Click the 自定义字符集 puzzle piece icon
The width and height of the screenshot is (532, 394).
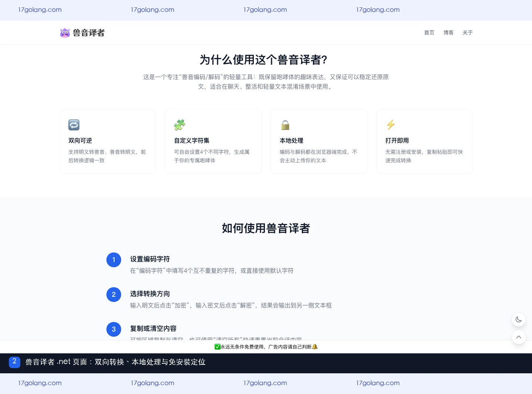[180, 125]
